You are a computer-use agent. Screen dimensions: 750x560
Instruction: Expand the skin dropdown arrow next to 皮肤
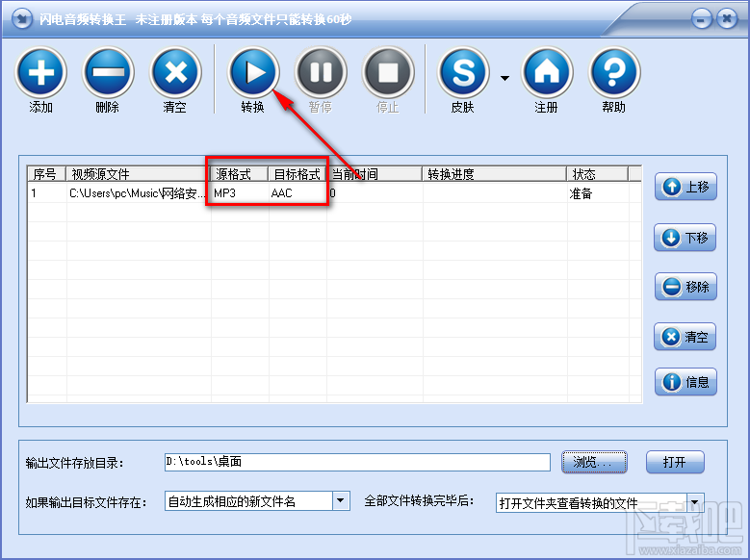click(504, 78)
